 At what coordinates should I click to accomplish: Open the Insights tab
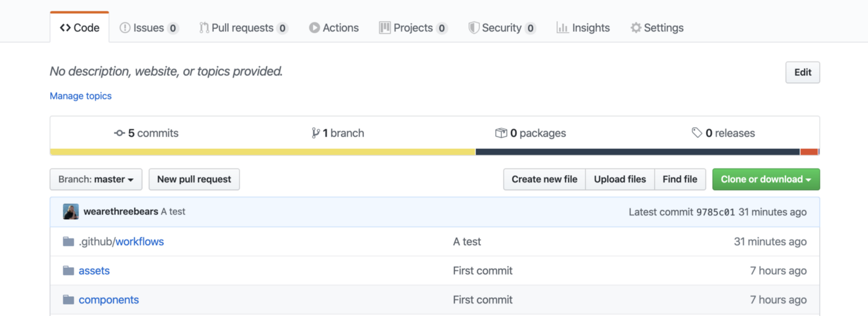(583, 28)
